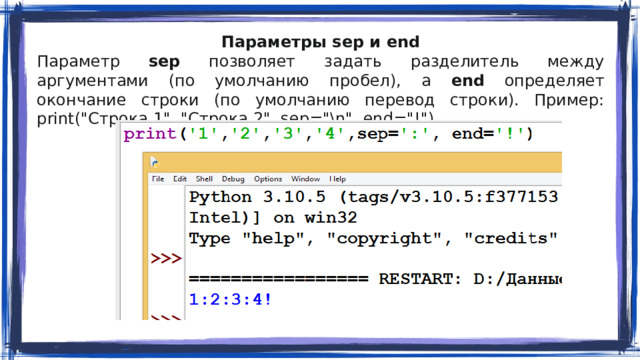Screen dimensions: 640x360
Task: Click the Python IDLE window icon
Action: 154,162
